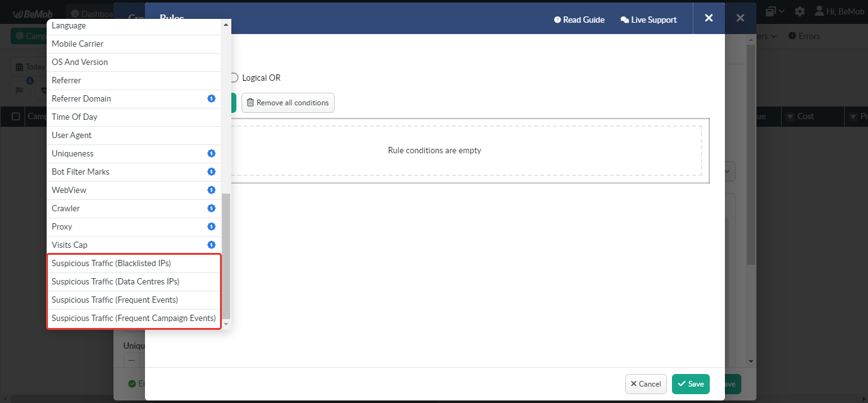Image resolution: width=868 pixels, height=403 pixels.
Task: Click paid badge icon beside Uniqueness
Action: [x=212, y=154]
